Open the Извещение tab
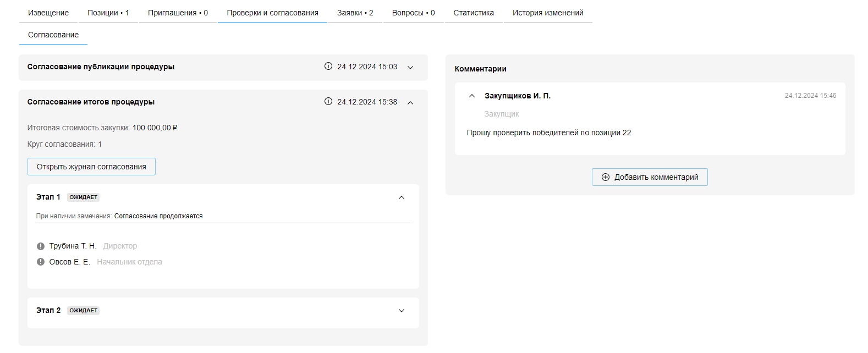 [48, 13]
